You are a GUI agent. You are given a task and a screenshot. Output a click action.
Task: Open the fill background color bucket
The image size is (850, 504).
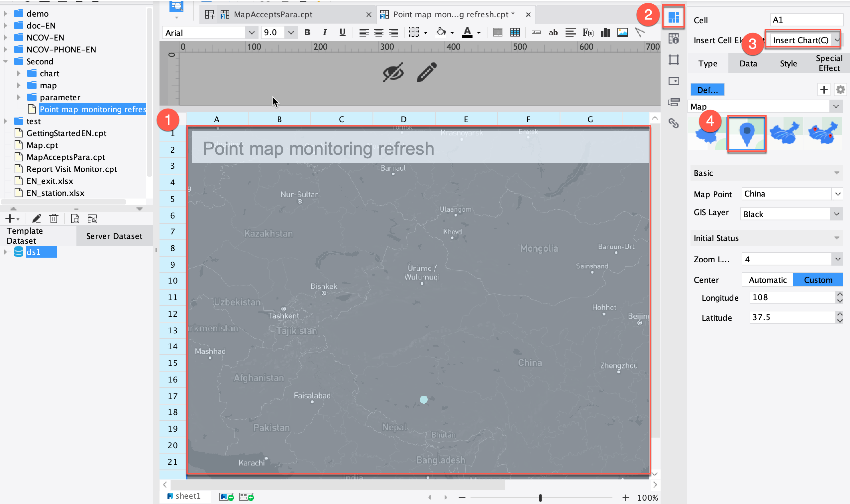pos(441,33)
